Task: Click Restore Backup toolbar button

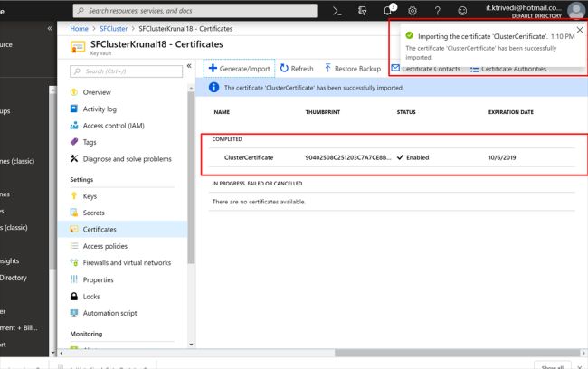Action: [x=353, y=69]
